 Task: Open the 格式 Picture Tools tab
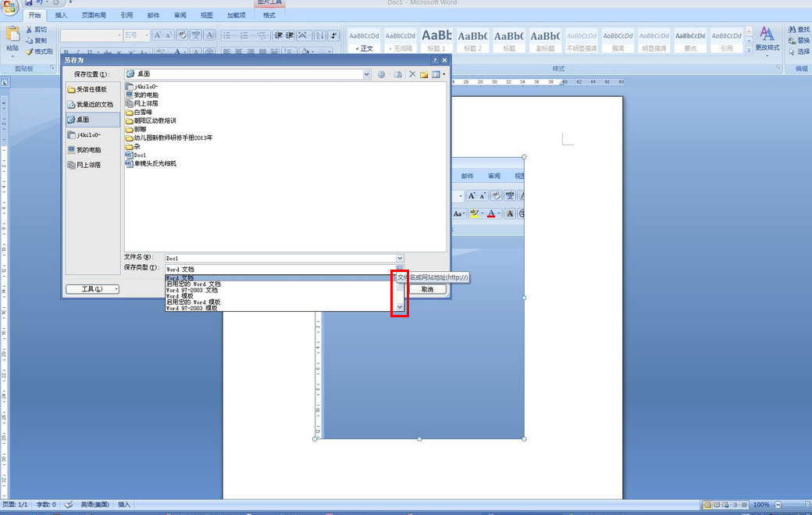click(x=269, y=14)
